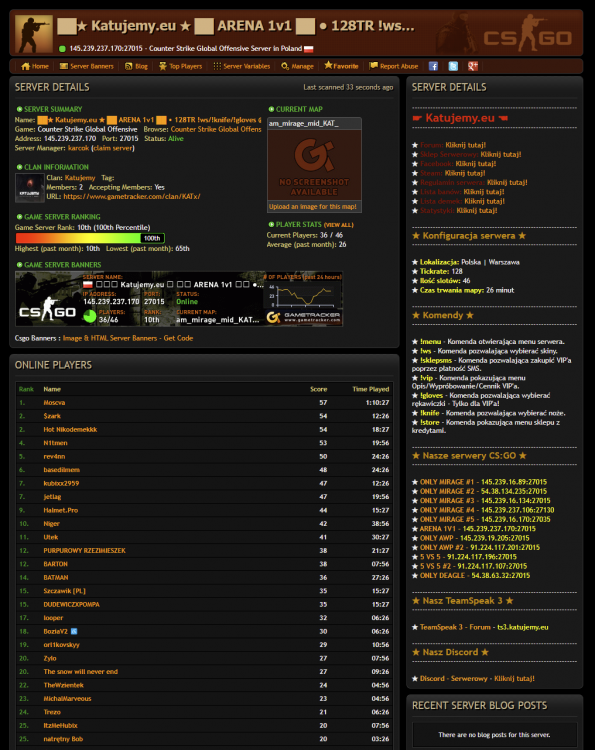Click TeamSpeak 3 ts3.katujemy.eu entry
This screenshot has width=595, height=750.
[x=484, y=627]
